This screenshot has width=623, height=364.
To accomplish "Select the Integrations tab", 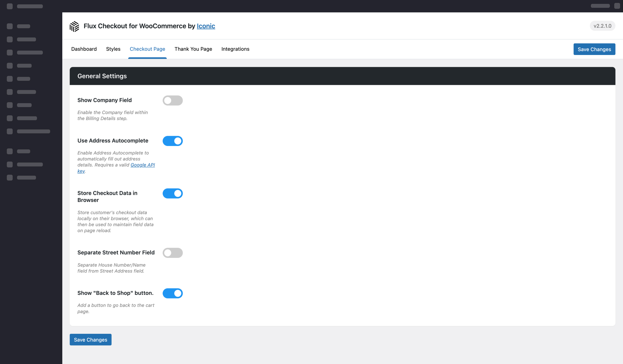I will coord(235,49).
